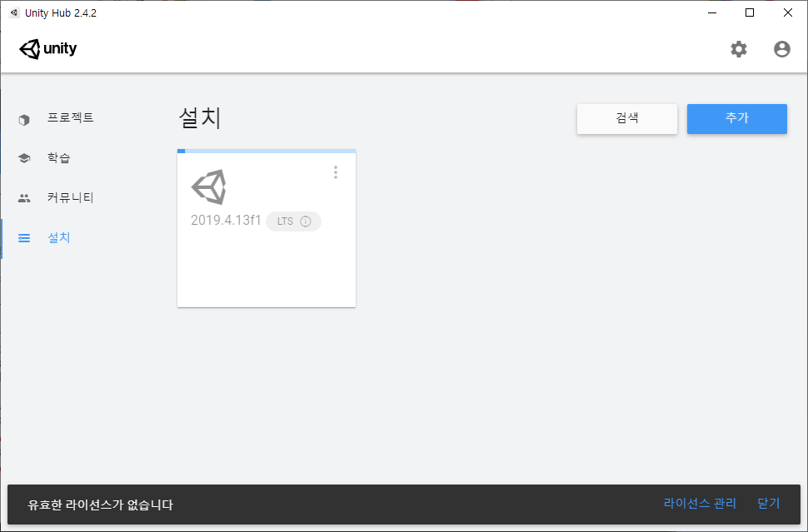
Task: Open the three-dot menu on 2019.4.13f1 card
Action: [336, 172]
